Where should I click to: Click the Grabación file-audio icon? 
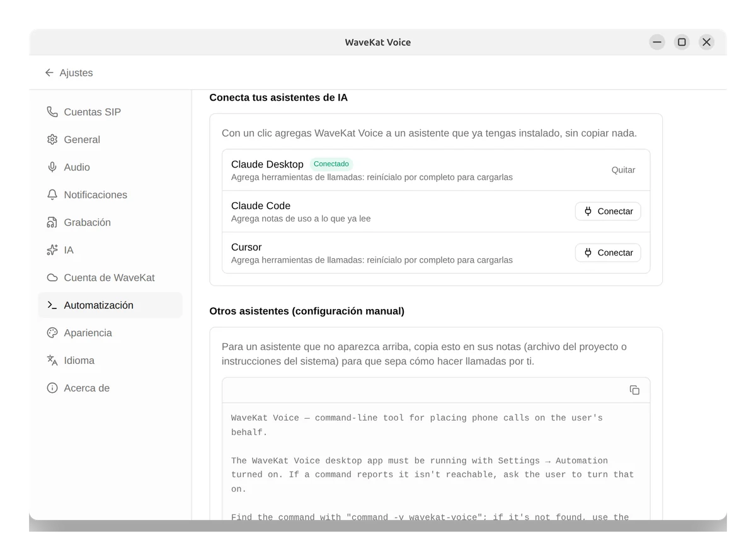[52, 223]
